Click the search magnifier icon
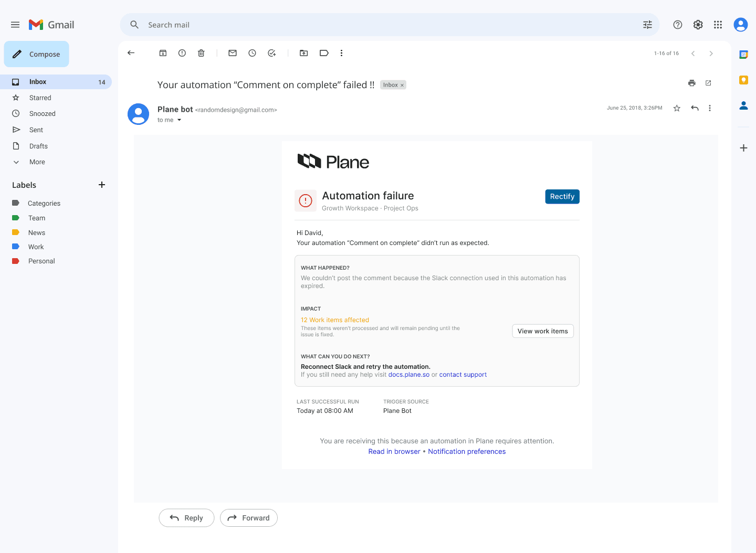This screenshot has height=553, width=756. pyautogui.click(x=134, y=25)
